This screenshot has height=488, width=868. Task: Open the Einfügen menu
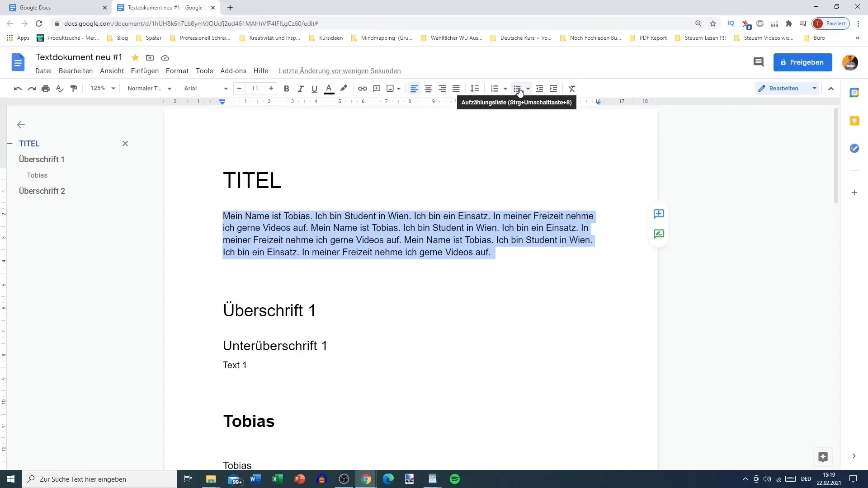tap(145, 71)
